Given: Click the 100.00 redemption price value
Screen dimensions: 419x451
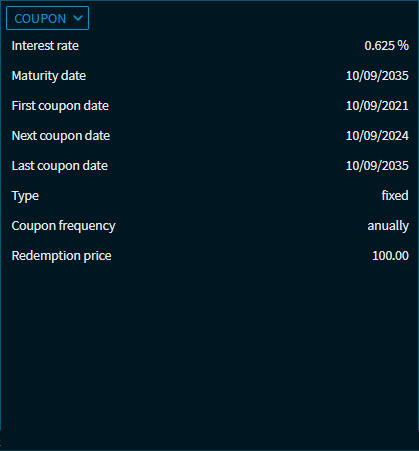Looking at the screenshot, I should pos(390,256).
